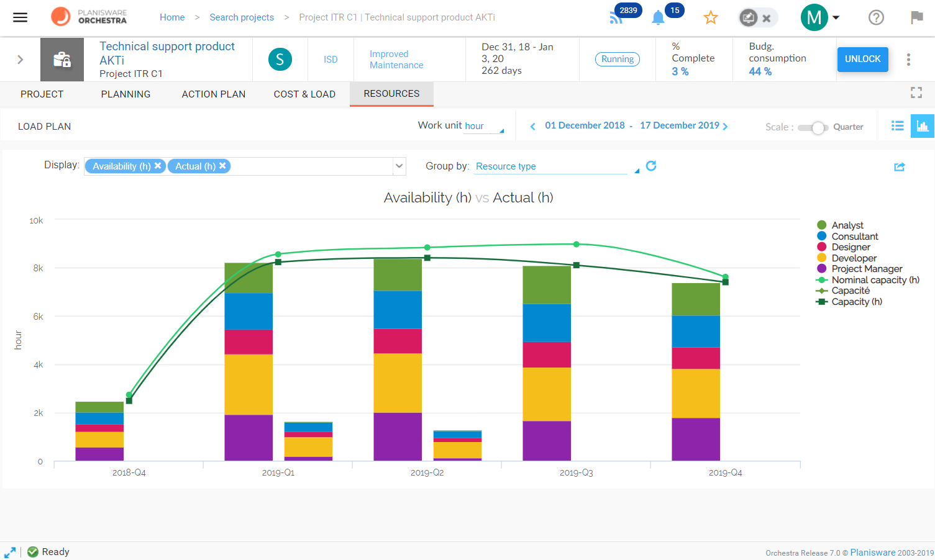Open the PLANNING tab

(125, 94)
